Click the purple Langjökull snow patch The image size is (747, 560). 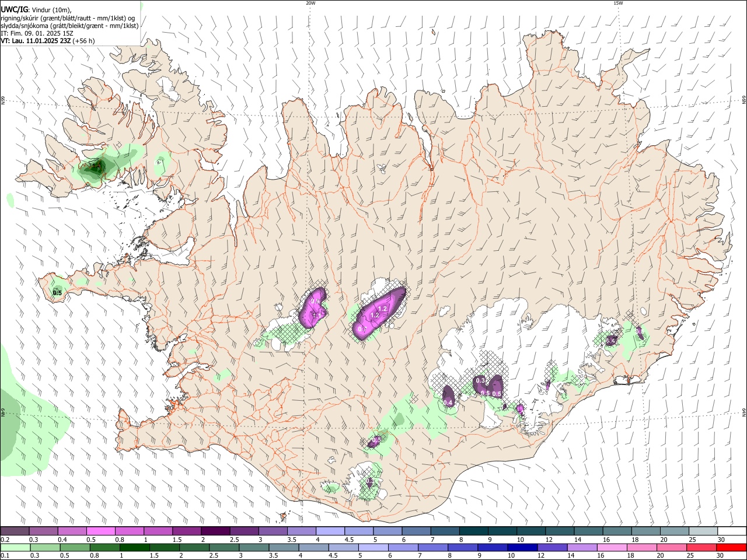tap(313, 307)
